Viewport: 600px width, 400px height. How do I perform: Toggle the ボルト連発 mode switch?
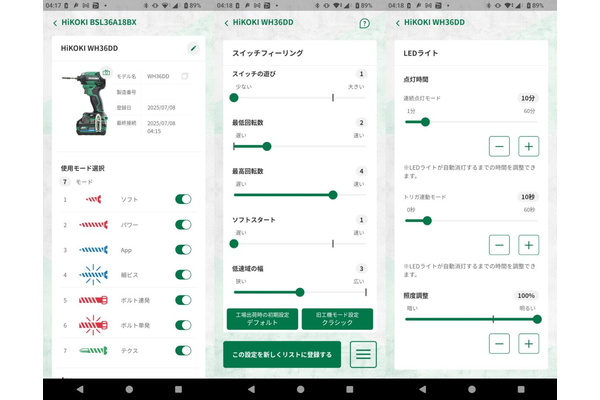point(183,300)
